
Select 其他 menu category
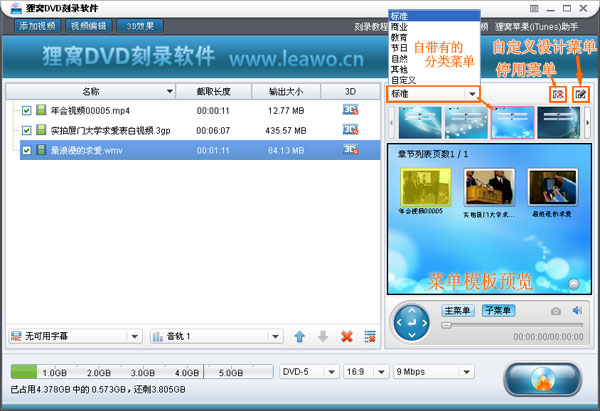[x=434, y=70]
